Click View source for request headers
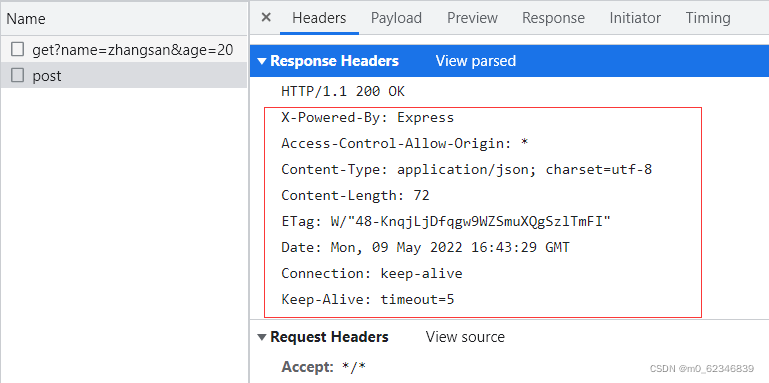This screenshot has width=769, height=383. pos(465,337)
